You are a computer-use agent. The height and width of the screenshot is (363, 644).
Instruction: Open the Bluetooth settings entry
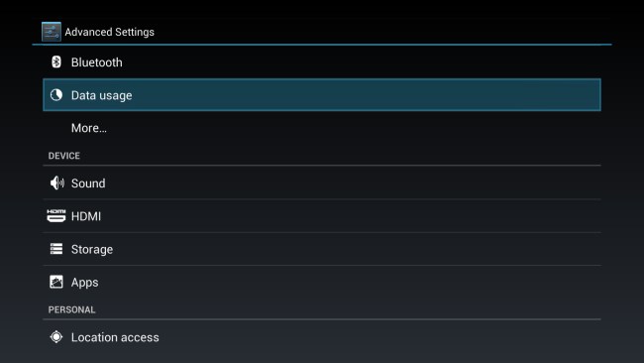322,62
